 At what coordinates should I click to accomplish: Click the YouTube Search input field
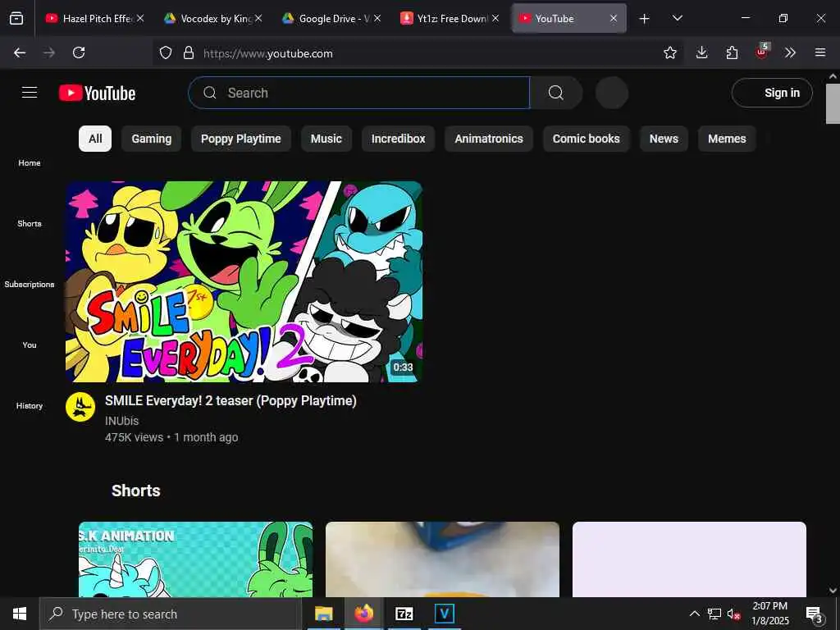[359, 93]
